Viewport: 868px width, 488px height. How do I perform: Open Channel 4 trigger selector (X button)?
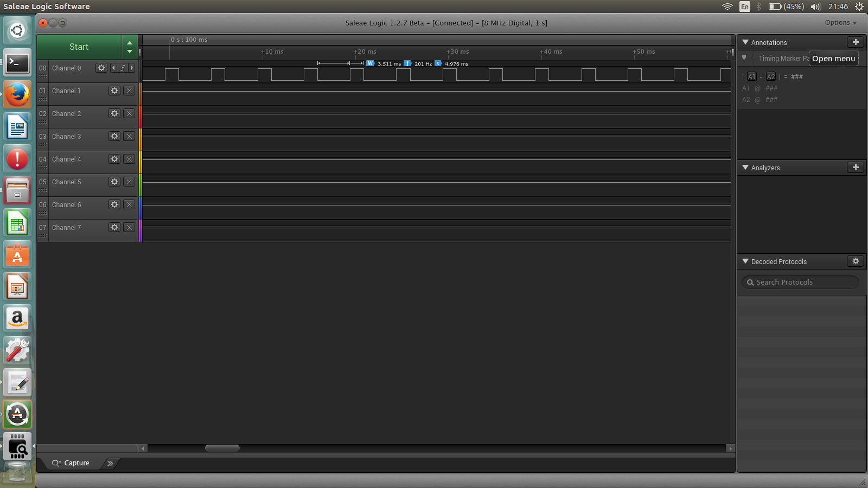129,159
